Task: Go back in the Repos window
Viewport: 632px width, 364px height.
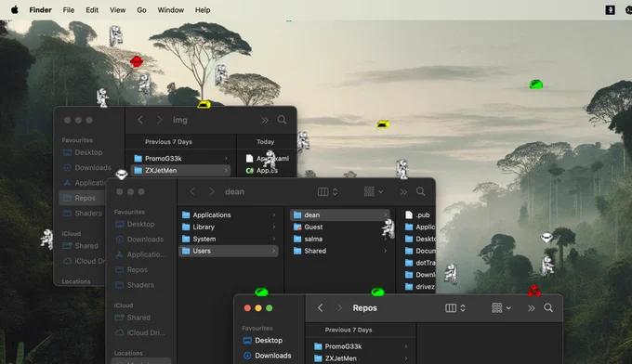Action: (320, 307)
